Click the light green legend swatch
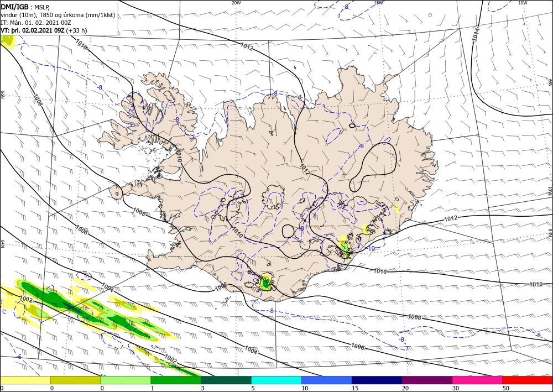This screenshot has width=553, height=392. coord(126,380)
